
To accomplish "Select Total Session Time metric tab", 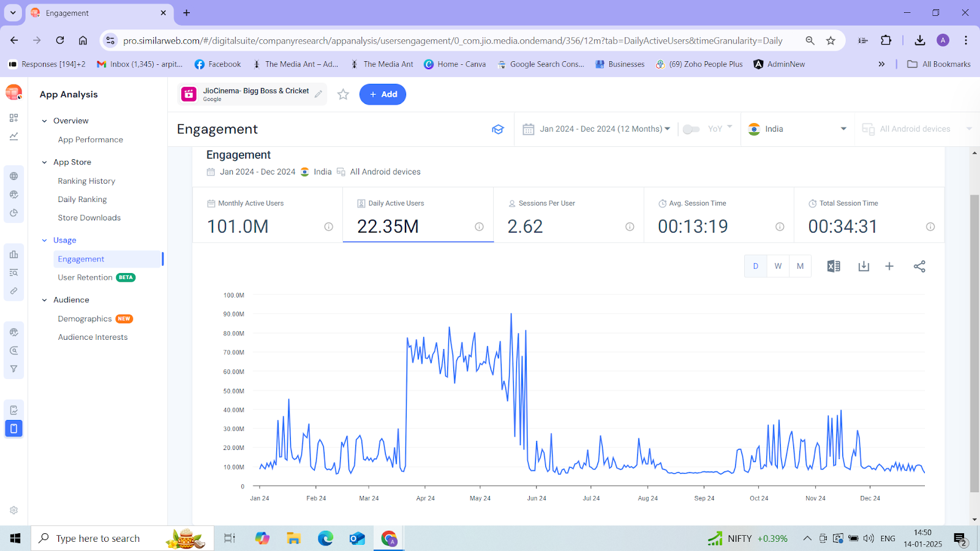I will click(x=869, y=215).
